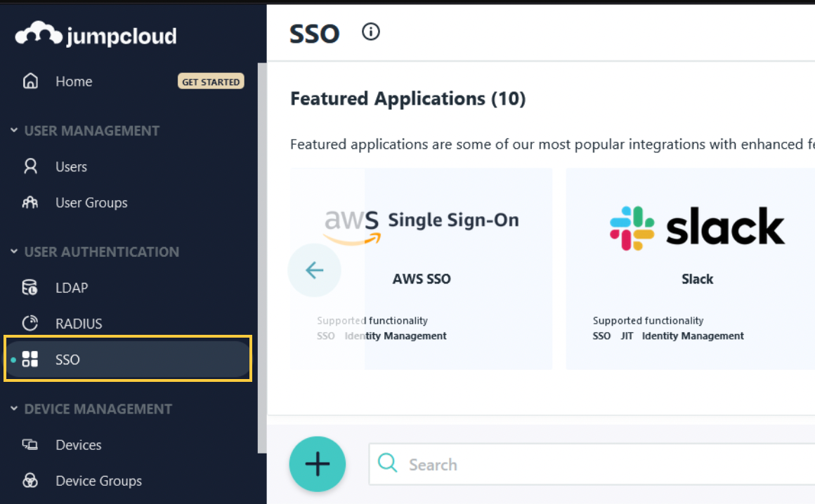Click the Users person icon
The height and width of the screenshot is (504, 815).
coord(30,166)
